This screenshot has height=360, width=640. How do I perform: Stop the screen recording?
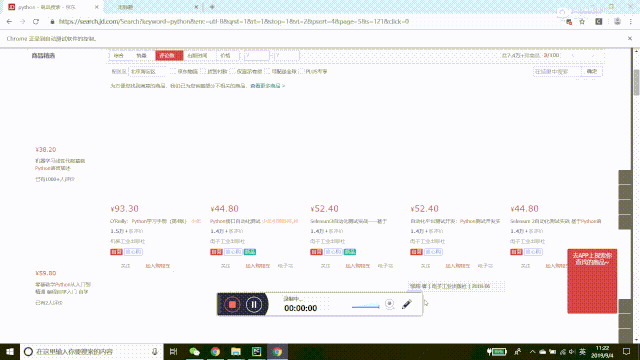(x=232, y=304)
